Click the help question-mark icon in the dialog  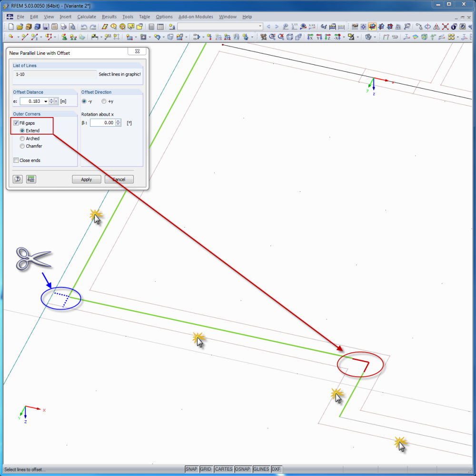(18, 179)
